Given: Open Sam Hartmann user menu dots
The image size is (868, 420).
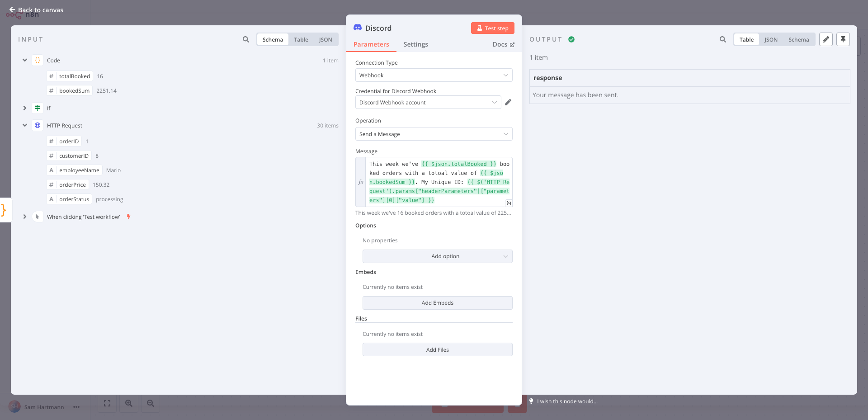Looking at the screenshot, I should (76, 407).
